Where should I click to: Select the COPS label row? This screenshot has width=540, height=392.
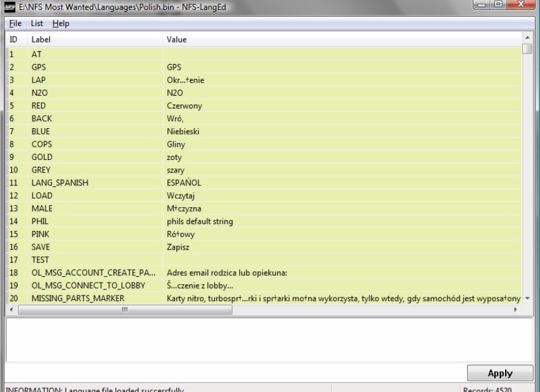tap(263, 144)
